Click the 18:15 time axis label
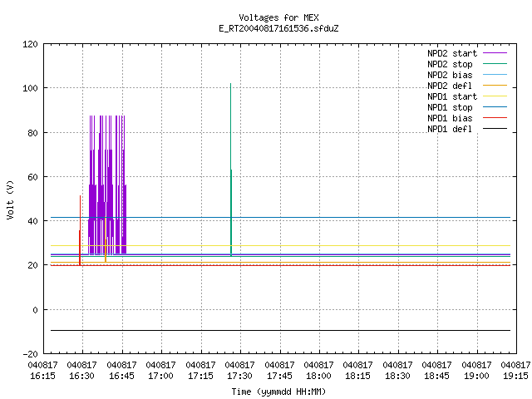This screenshot has height=399, width=532. [358, 376]
